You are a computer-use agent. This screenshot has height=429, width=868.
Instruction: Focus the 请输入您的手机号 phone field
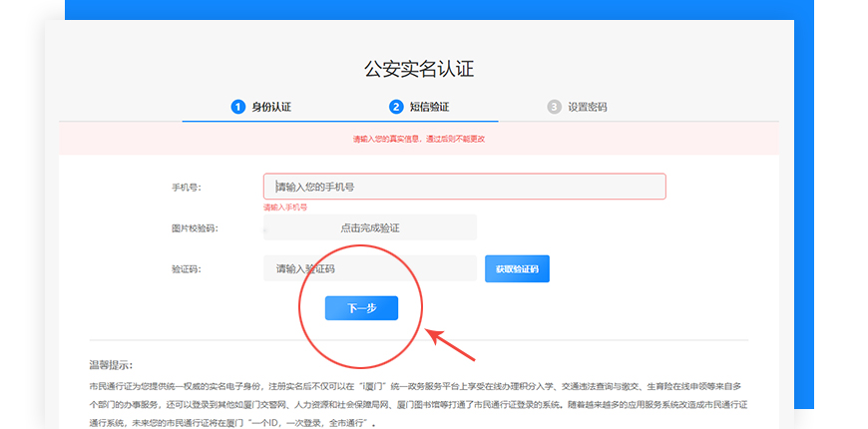click(464, 187)
